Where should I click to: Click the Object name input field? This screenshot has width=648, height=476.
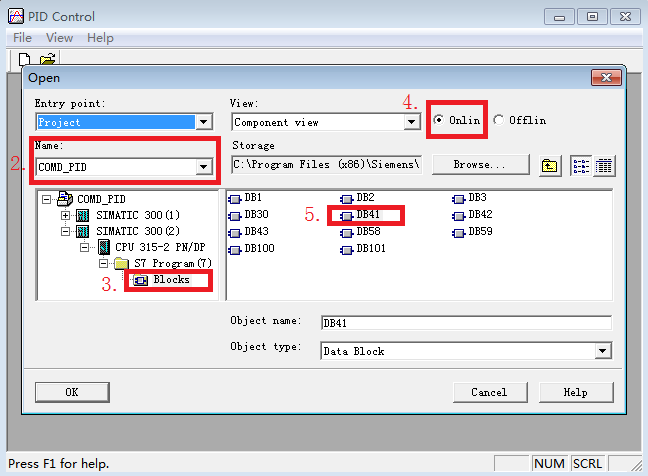[466, 323]
